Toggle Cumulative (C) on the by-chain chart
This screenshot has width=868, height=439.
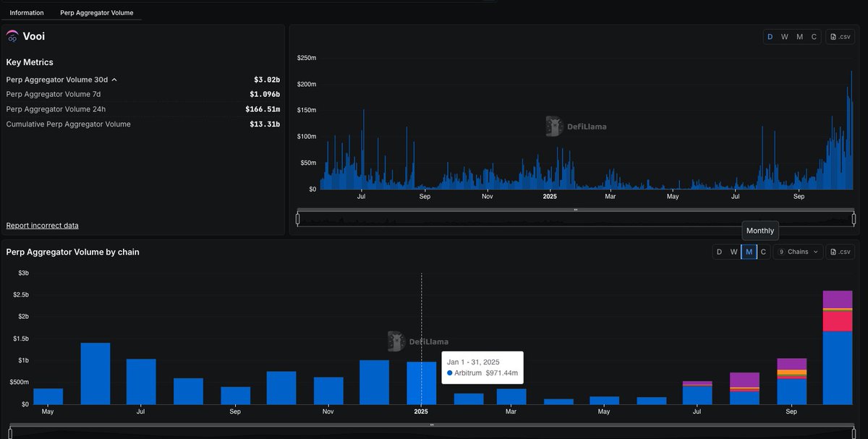[x=763, y=252]
